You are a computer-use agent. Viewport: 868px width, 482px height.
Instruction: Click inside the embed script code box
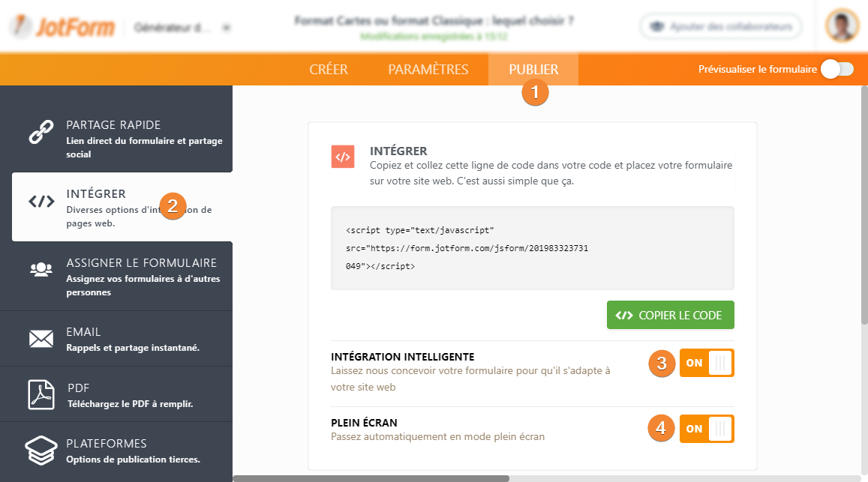pyautogui.click(x=533, y=248)
